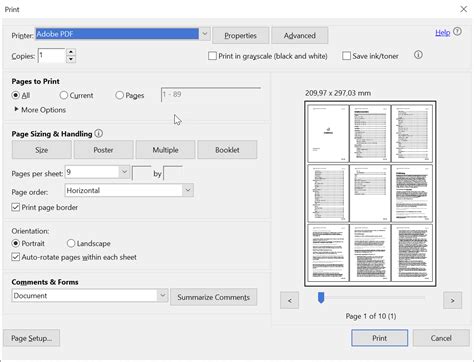Click the Properties button

[240, 36]
